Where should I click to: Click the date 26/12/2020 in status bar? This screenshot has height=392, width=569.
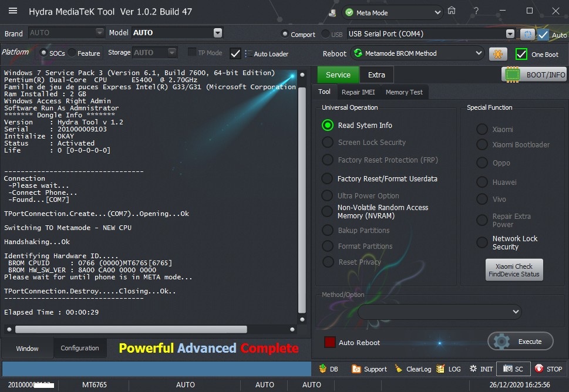click(505, 385)
